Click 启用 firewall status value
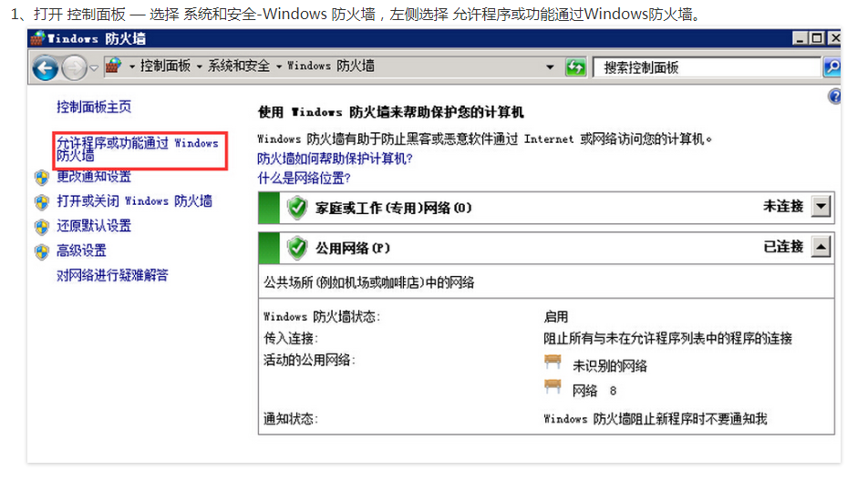Screen dimensions: 868x491 pyautogui.click(x=556, y=316)
